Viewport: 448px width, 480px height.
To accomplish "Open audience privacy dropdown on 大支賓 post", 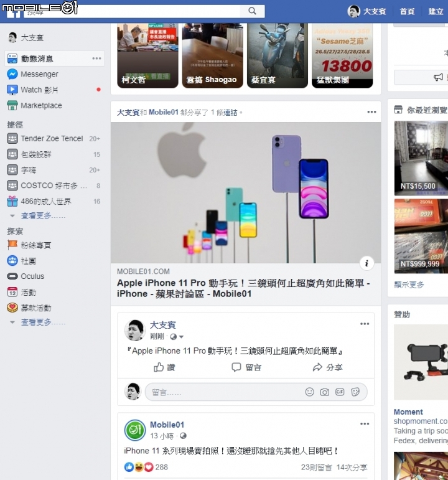I will coord(177,337).
